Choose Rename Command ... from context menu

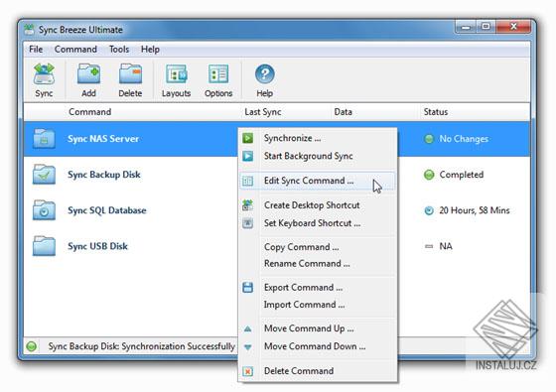point(318,264)
